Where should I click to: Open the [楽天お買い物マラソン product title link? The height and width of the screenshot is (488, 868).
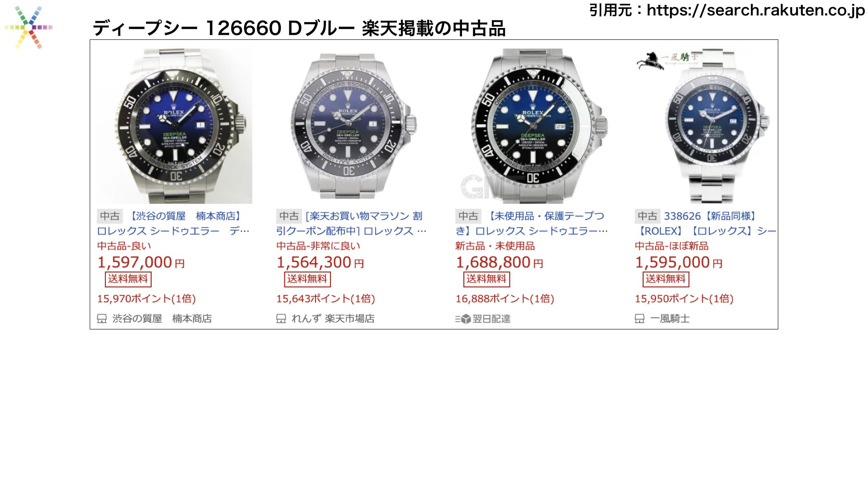click(351, 224)
